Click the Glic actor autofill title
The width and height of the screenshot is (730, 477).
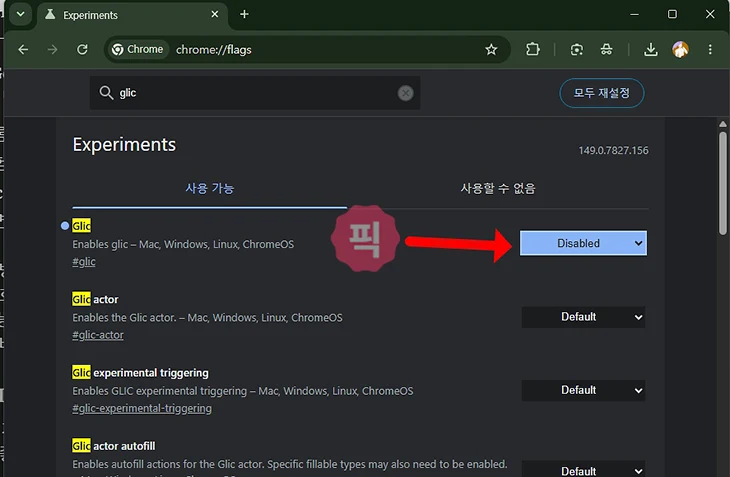(114, 446)
